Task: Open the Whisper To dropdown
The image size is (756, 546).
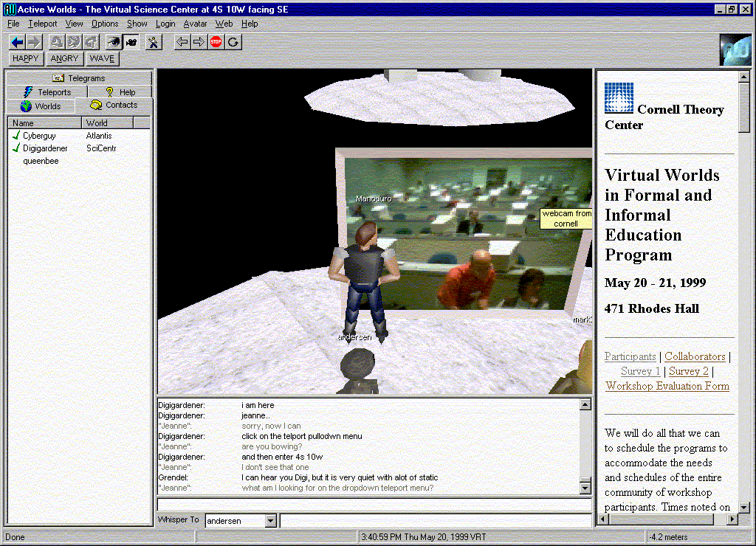Action: point(270,521)
